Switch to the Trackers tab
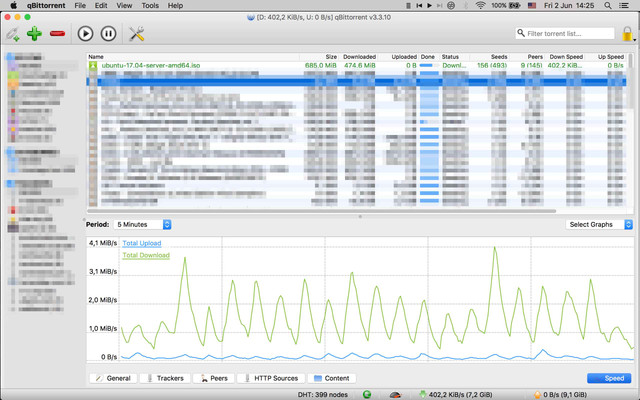Screen dimensions: 640x400 [x=164, y=378]
